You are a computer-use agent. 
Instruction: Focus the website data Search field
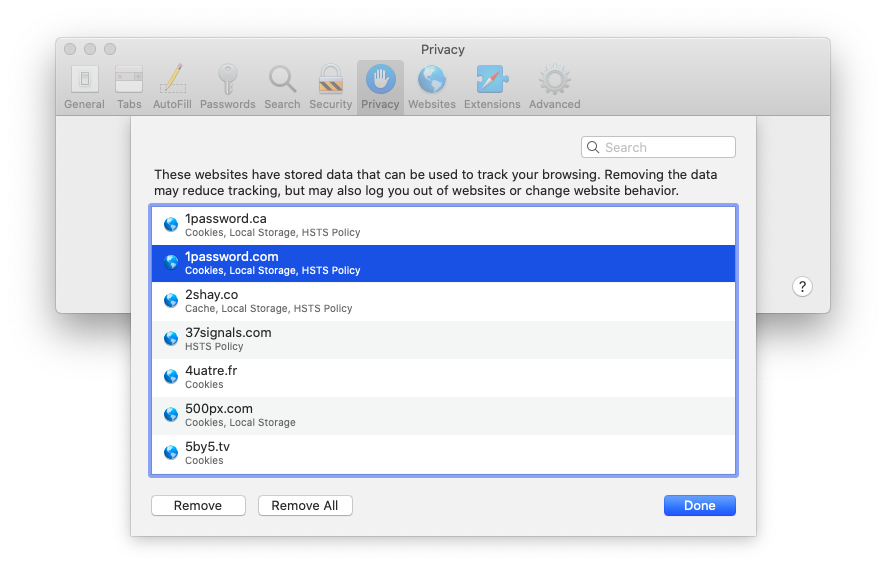tap(658, 148)
